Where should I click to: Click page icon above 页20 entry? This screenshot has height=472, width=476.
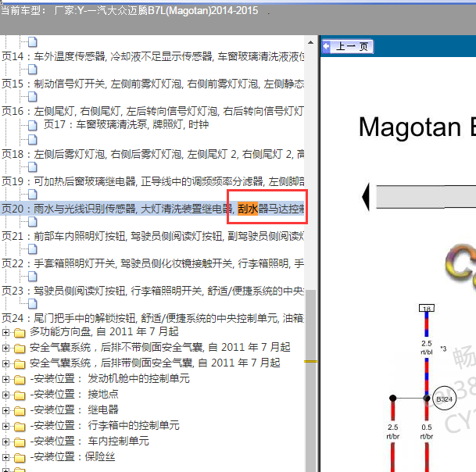point(33,195)
